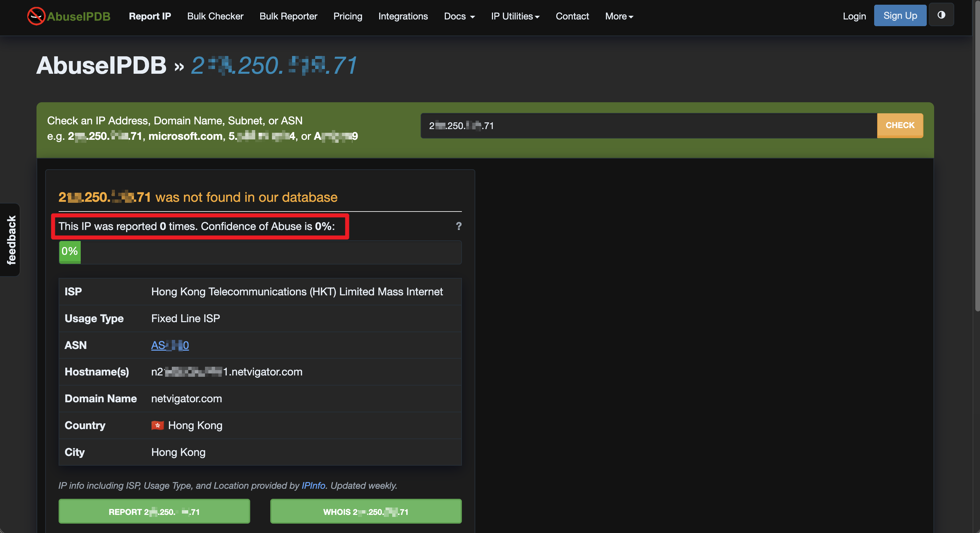Click the 'This IP was reported 0 times' text
The image size is (980, 533).
(x=128, y=226)
